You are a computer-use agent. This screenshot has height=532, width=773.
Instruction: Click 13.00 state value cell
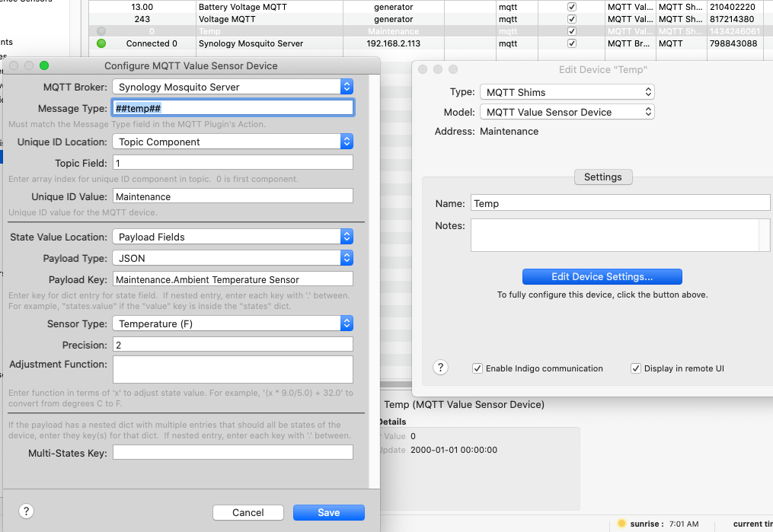[x=142, y=7]
